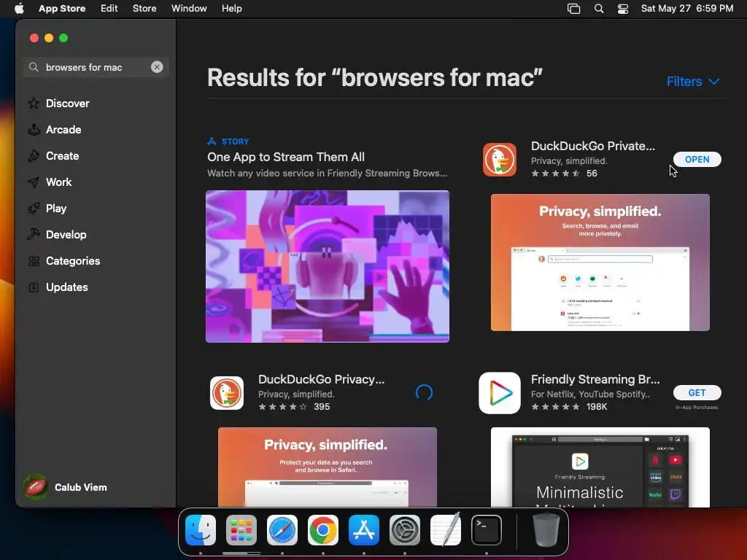View Friendly Streaming minimalistic screenshot

(x=600, y=467)
